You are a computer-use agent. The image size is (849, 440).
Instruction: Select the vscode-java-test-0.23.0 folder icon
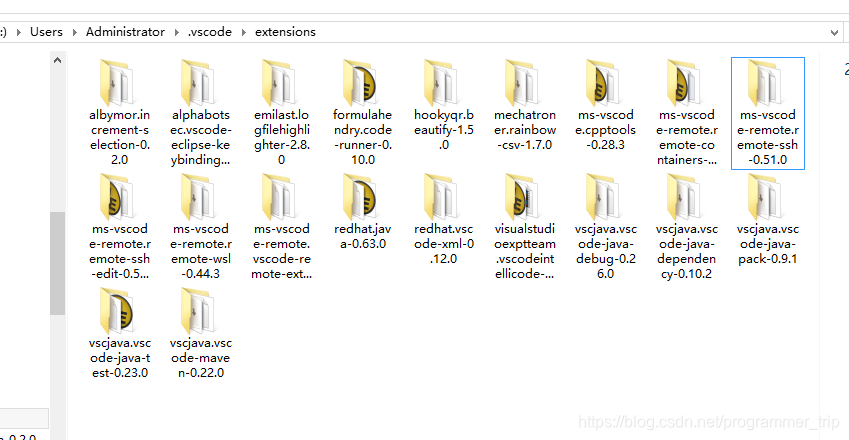pyautogui.click(x=117, y=311)
